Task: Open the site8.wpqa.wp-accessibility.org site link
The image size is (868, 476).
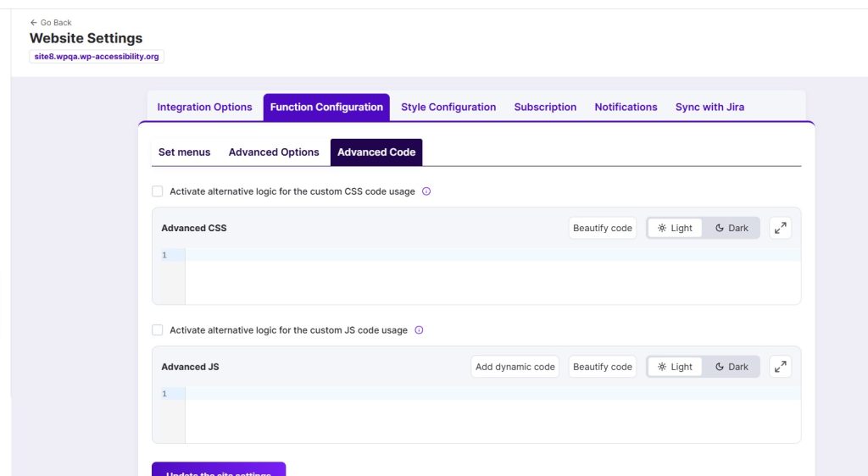Action: pyautogui.click(x=96, y=57)
